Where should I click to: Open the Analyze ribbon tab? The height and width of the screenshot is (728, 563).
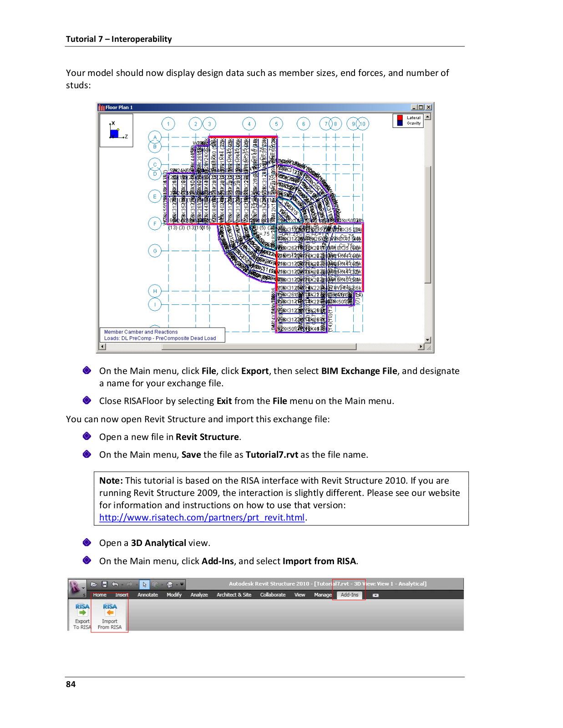pyautogui.click(x=199, y=595)
